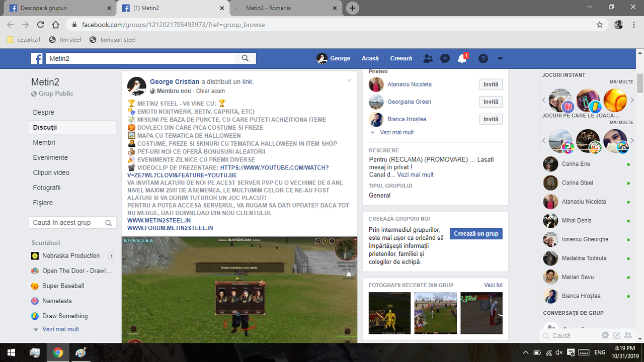Focus the Caută în acest grup field
Image resolution: width=644 pixels, height=362 pixels.
(x=72, y=223)
